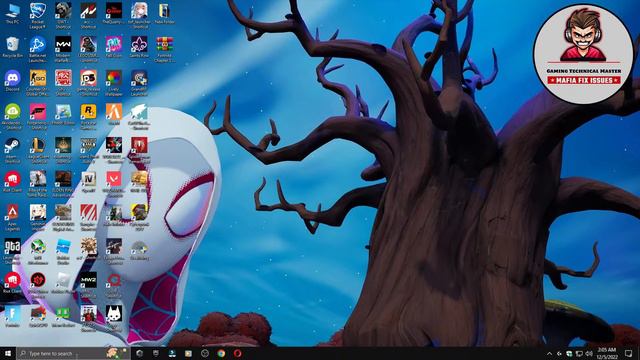The height and width of the screenshot is (360, 640).
Task: Open the notification center icon
Action: (x=629, y=353)
